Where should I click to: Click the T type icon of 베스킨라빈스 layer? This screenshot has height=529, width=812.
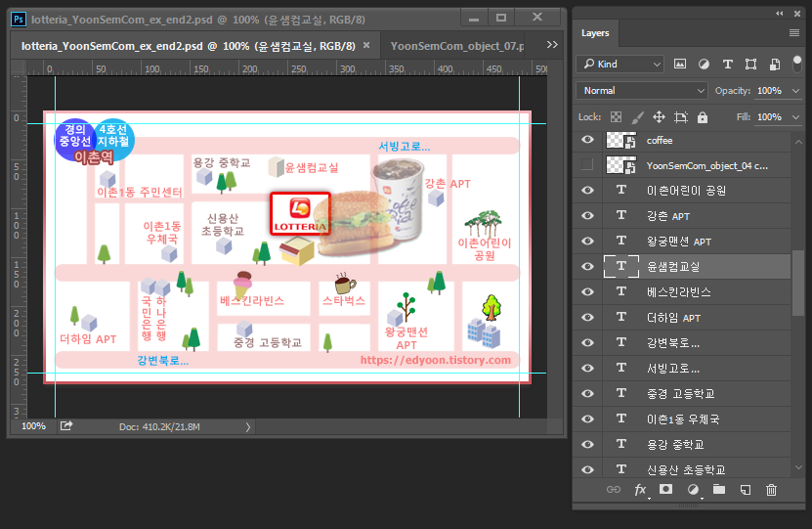[x=621, y=291]
